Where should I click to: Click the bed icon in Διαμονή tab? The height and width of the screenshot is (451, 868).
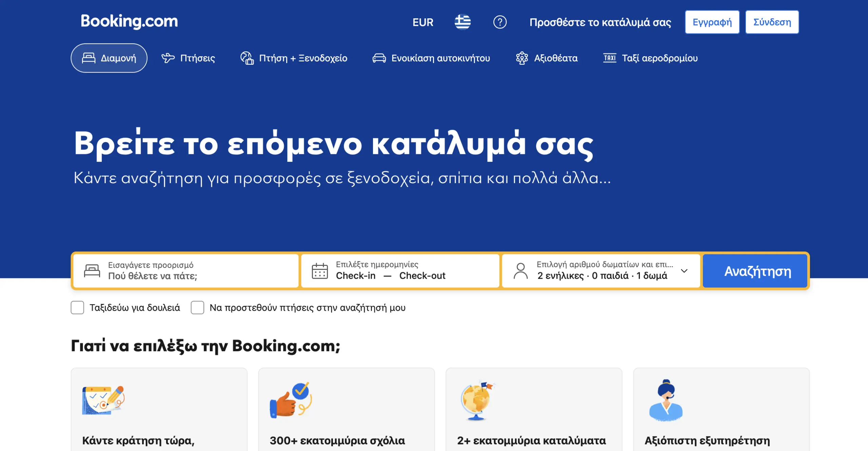pos(88,58)
